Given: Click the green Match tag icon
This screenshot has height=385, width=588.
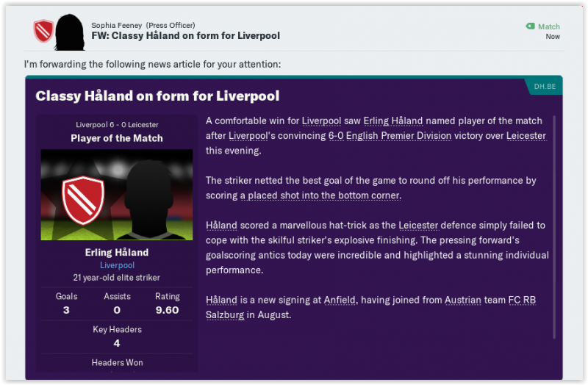Looking at the screenshot, I should 531,26.
